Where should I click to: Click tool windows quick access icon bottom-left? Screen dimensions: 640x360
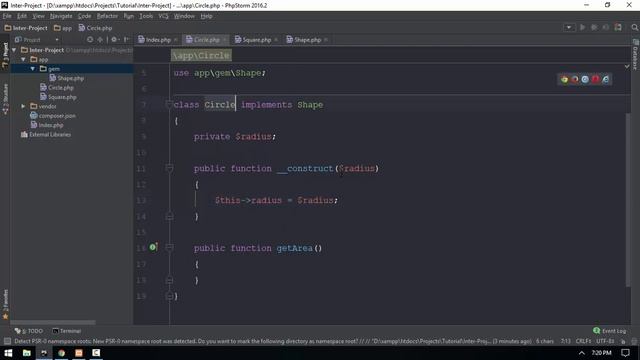click(7, 341)
